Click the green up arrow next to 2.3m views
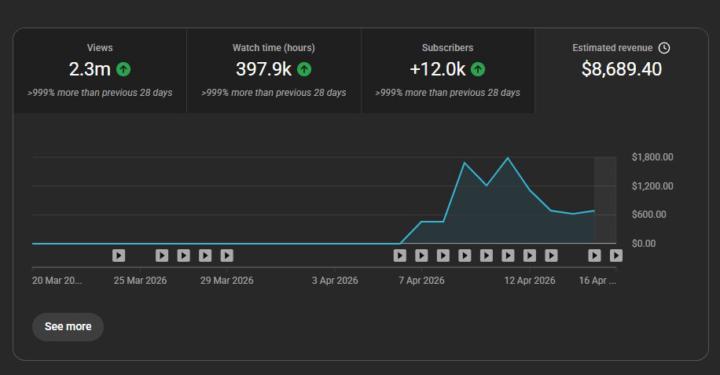This screenshot has height=375, width=720. [123, 69]
